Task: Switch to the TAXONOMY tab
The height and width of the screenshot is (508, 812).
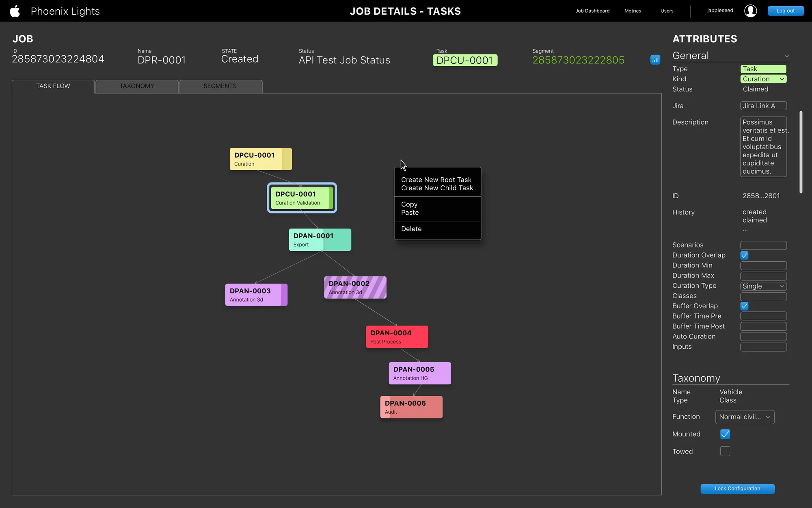Action: [136, 86]
